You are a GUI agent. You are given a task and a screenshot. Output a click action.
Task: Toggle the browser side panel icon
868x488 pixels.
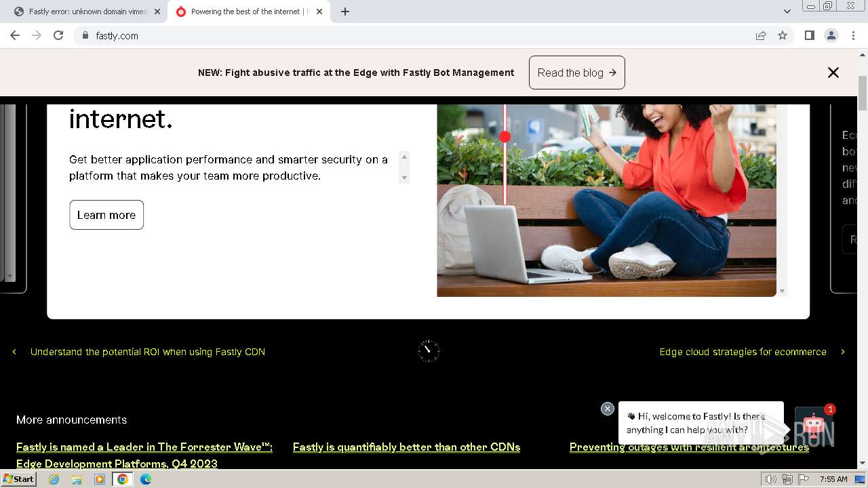[810, 35]
